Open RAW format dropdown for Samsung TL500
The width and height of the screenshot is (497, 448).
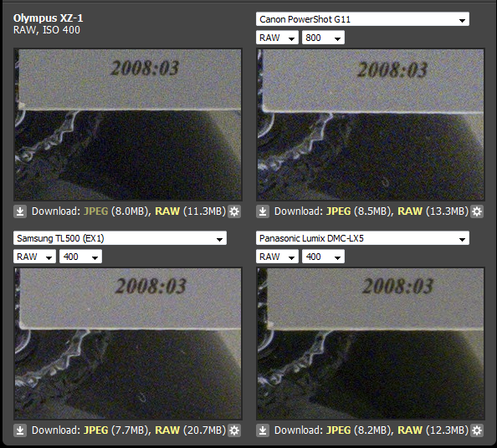pyautogui.click(x=34, y=257)
